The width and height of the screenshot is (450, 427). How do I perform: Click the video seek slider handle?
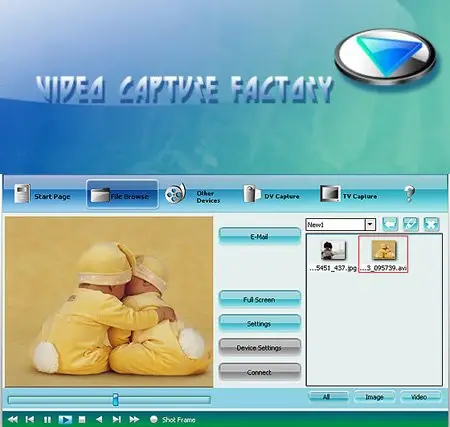point(115,399)
